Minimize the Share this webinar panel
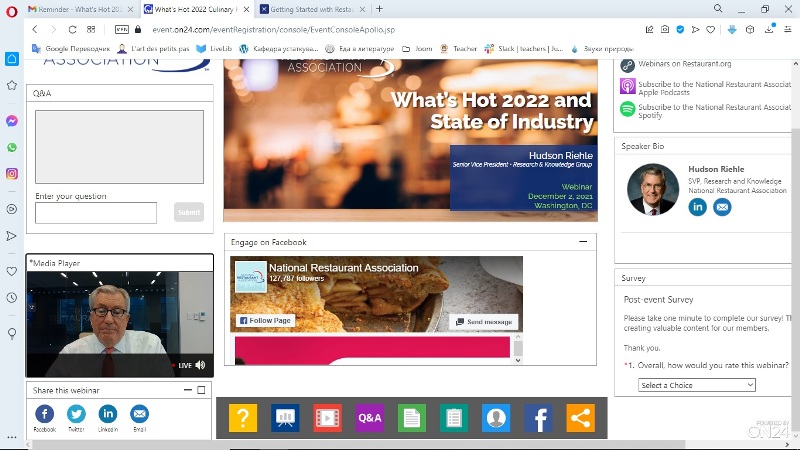The height and width of the screenshot is (450, 800). point(188,390)
